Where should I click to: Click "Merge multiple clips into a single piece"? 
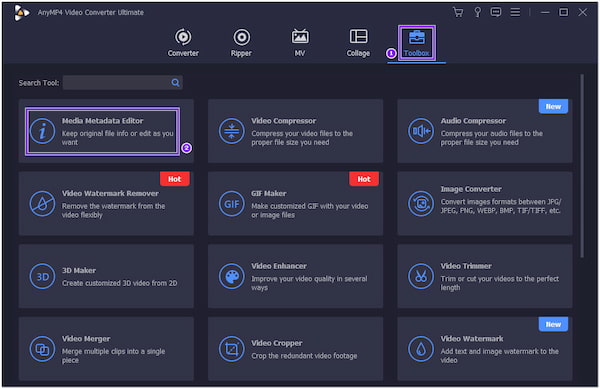point(113,356)
